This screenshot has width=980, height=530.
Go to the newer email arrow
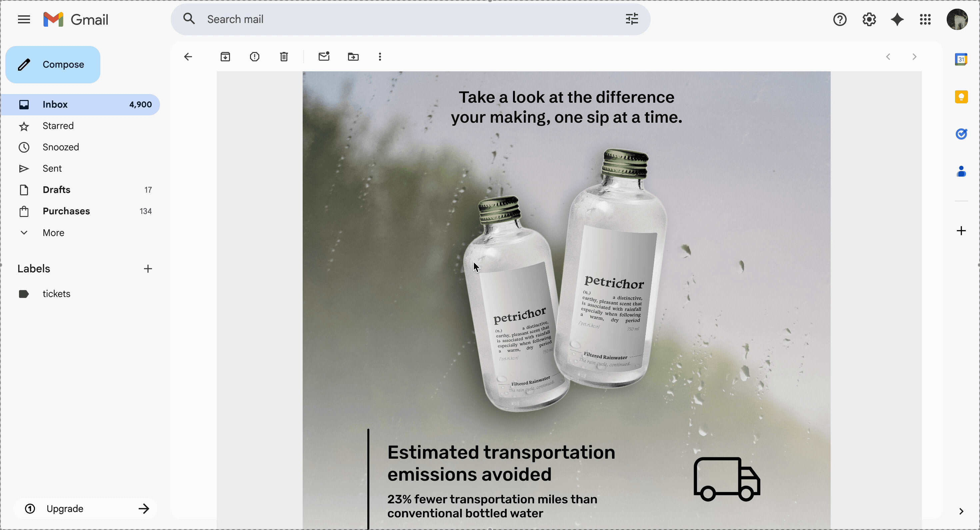888,57
